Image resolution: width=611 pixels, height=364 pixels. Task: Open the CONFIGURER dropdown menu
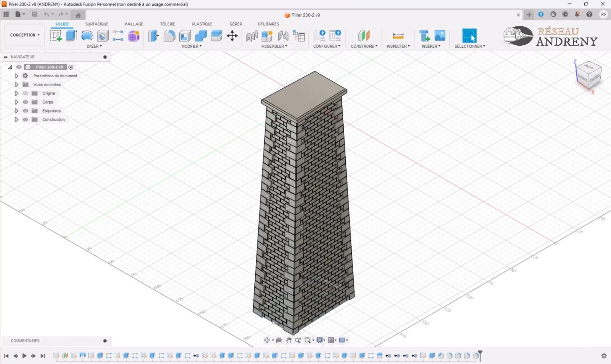tap(327, 46)
